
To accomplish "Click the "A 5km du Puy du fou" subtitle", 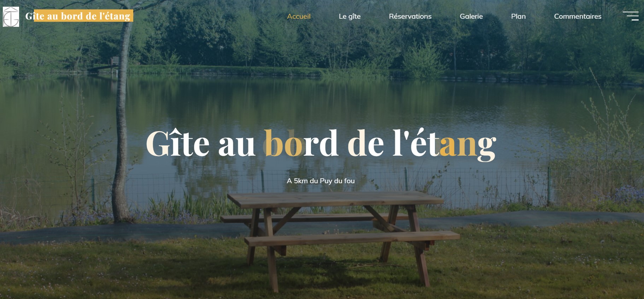I will coord(321,181).
